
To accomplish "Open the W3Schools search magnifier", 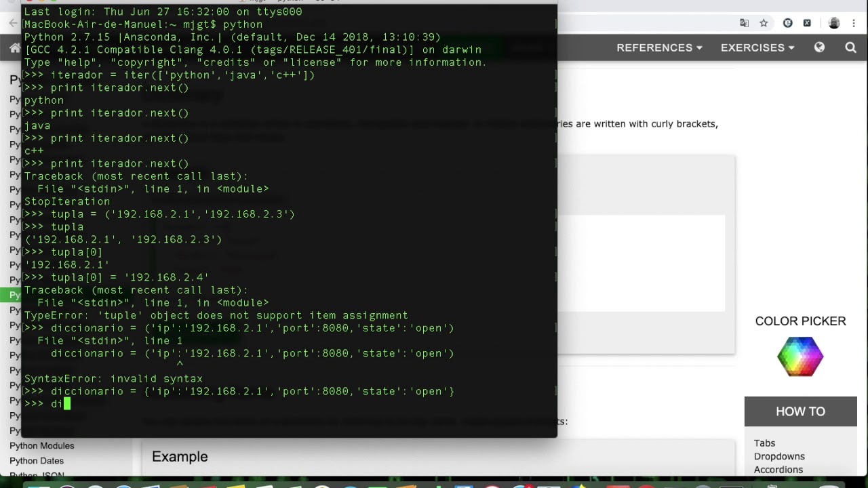I will (850, 47).
